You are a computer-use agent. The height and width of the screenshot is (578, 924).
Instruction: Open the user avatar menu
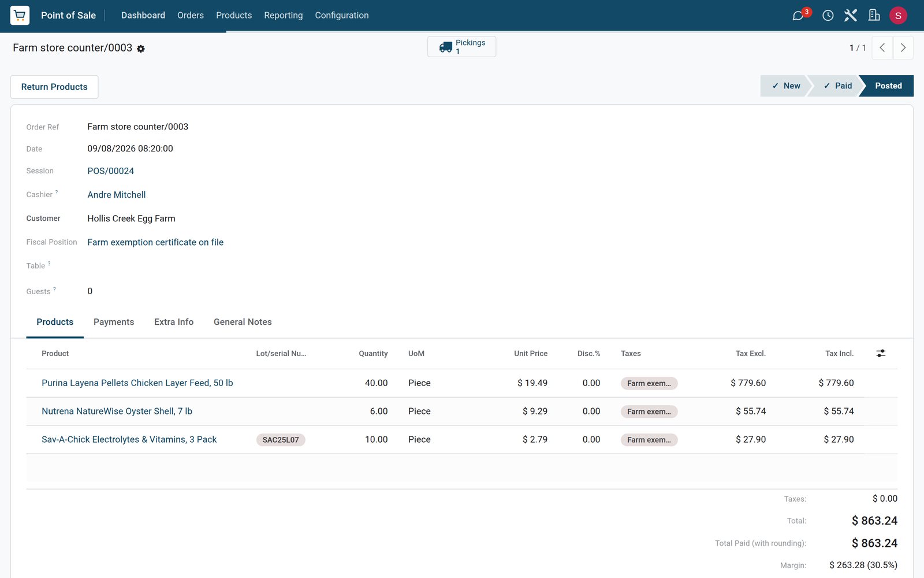coord(898,16)
